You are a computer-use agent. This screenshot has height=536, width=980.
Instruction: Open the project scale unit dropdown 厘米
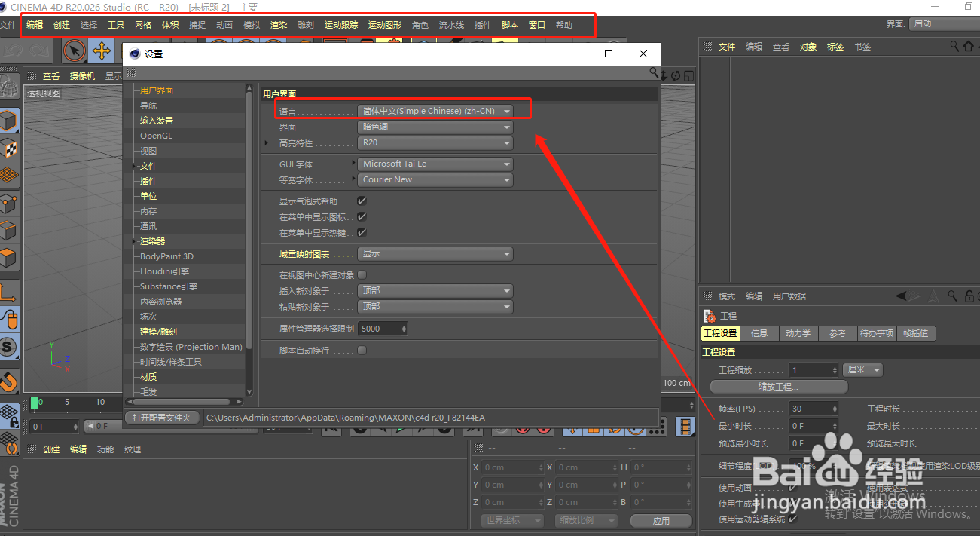click(862, 370)
